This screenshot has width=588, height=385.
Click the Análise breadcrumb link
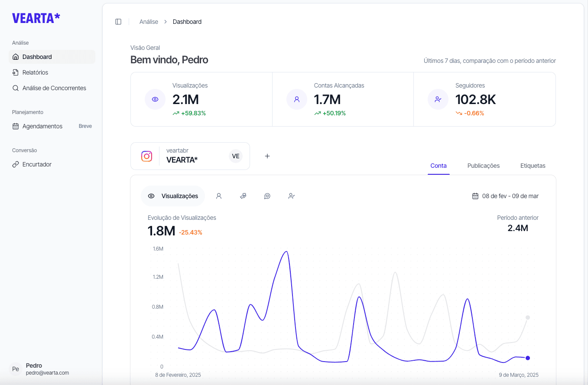pyautogui.click(x=149, y=22)
